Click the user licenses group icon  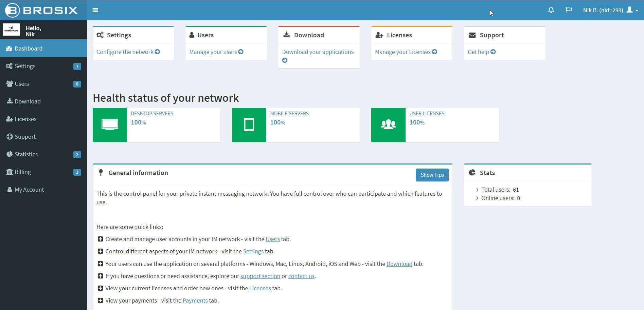pos(388,124)
